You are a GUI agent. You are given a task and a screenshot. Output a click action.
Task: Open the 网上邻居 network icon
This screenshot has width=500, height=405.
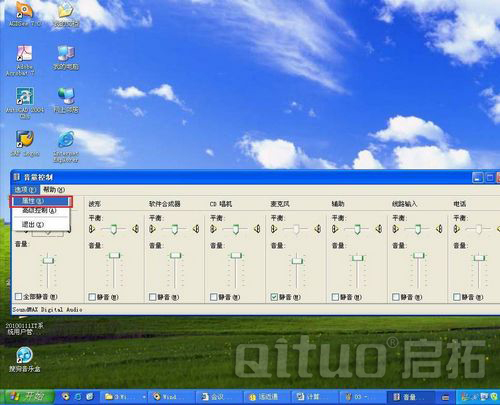[x=66, y=100]
